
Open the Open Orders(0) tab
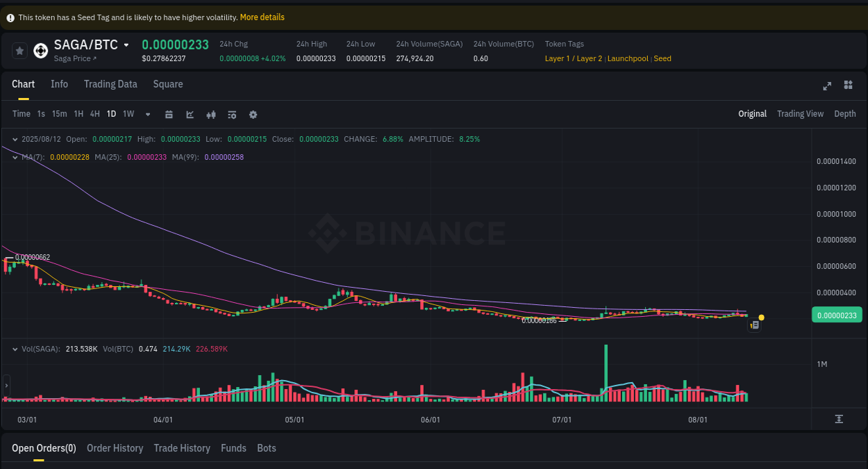point(44,448)
